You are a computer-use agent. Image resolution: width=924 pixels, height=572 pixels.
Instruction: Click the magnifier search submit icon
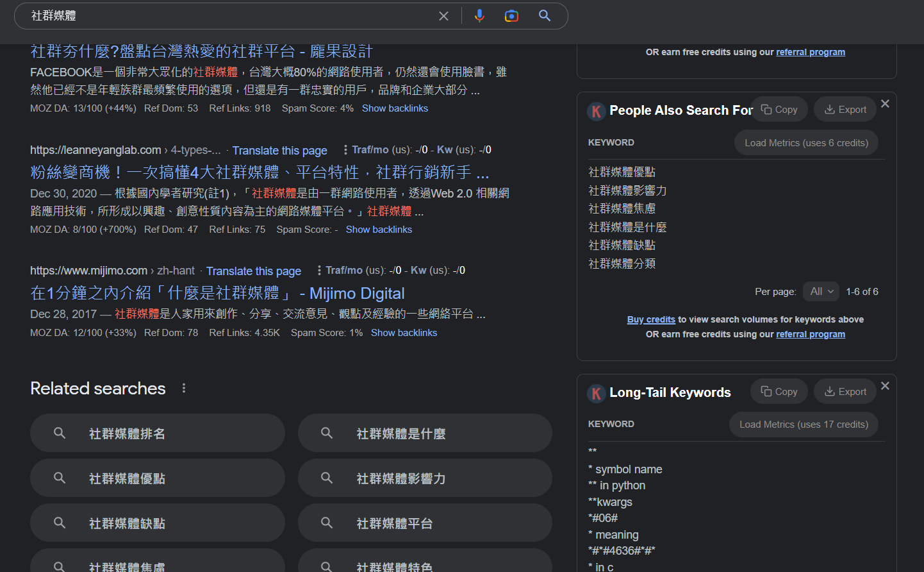(x=545, y=16)
